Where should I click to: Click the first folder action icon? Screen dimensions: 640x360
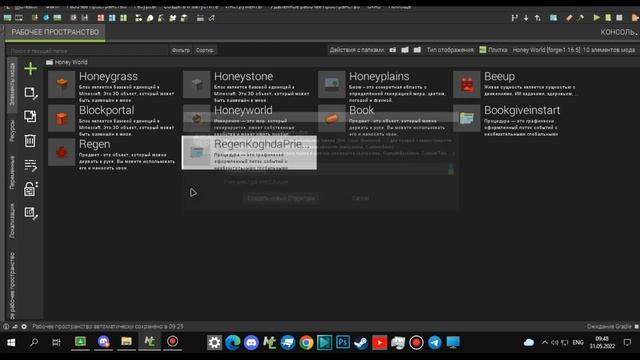tap(392, 50)
